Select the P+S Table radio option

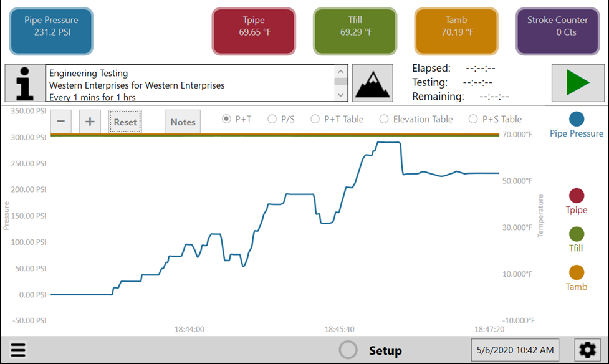pos(474,119)
